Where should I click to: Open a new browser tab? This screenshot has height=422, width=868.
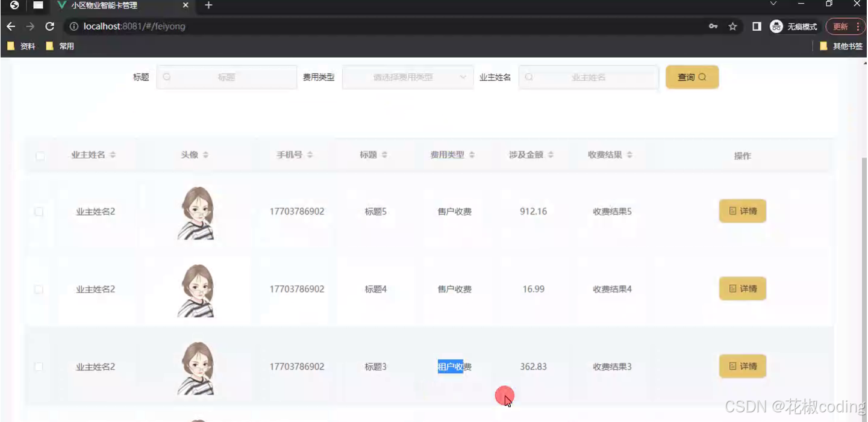pos(208,5)
